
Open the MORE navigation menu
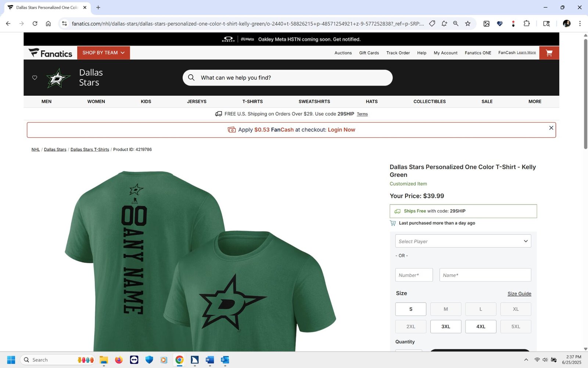[x=535, y=102]
